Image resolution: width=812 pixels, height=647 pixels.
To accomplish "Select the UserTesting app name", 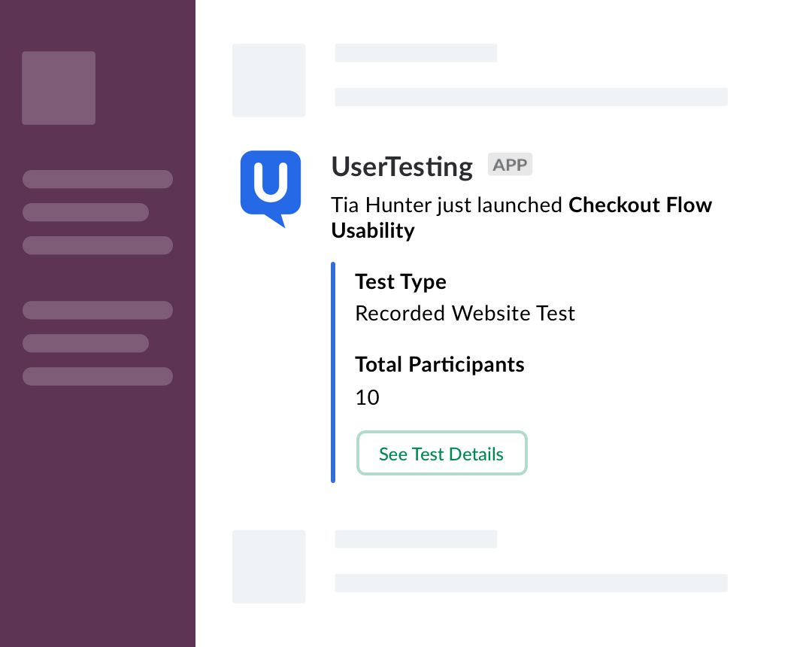I will click(x=401, y=167).
